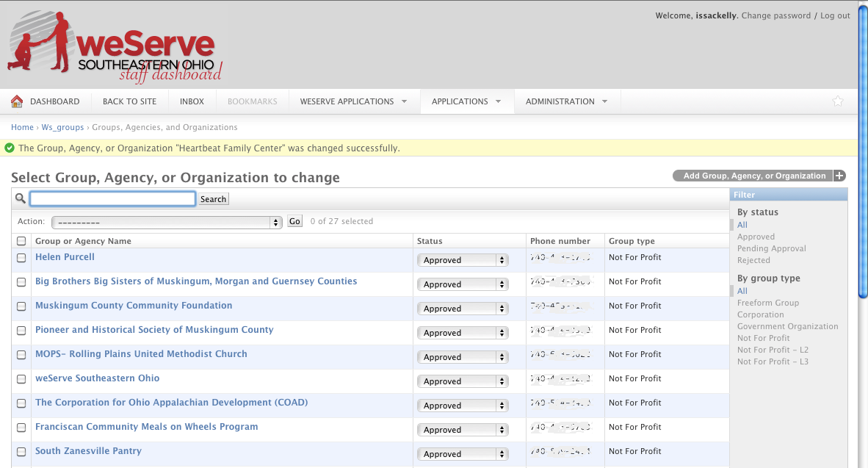The image size is (868, 468).
Task: Tick the select-all header checkbox
Action: click(21, 241)
